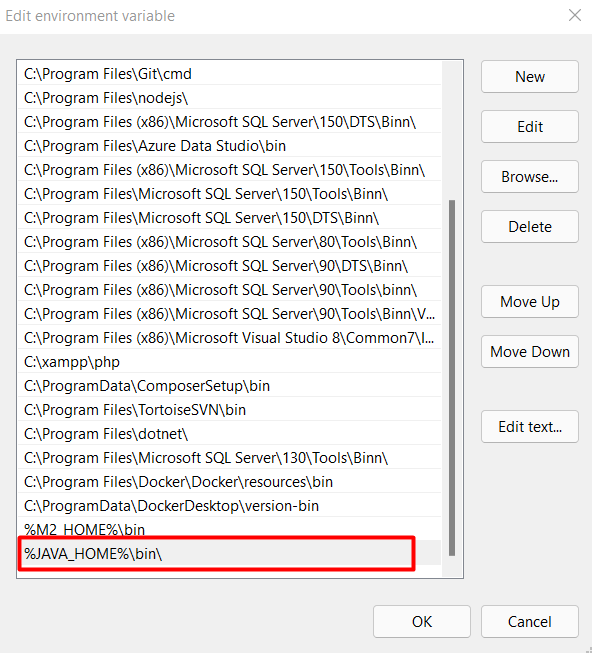
Task: Select the SQL Server\90\DTS\Binn\ entry
Action: [x=229, y=266]
